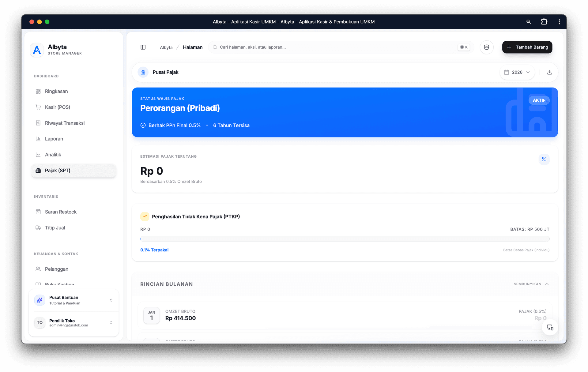Viewport: 588px width, 372px height.
Task: Open the three-dot browser menu
Action: [559, 22]
